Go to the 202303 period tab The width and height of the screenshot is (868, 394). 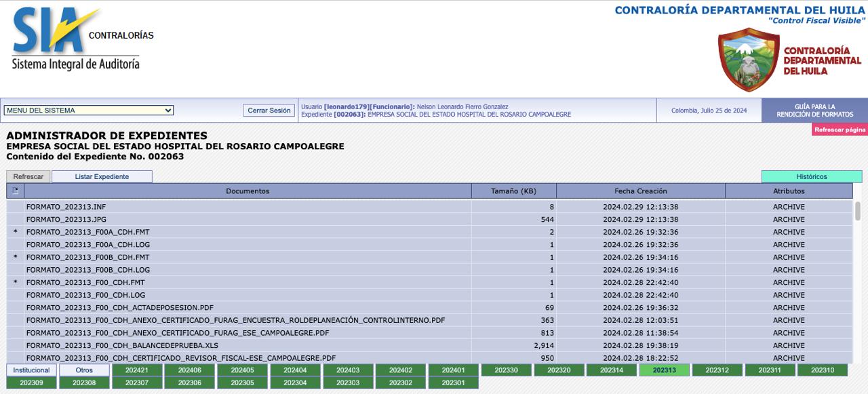(x=349, y=383)
